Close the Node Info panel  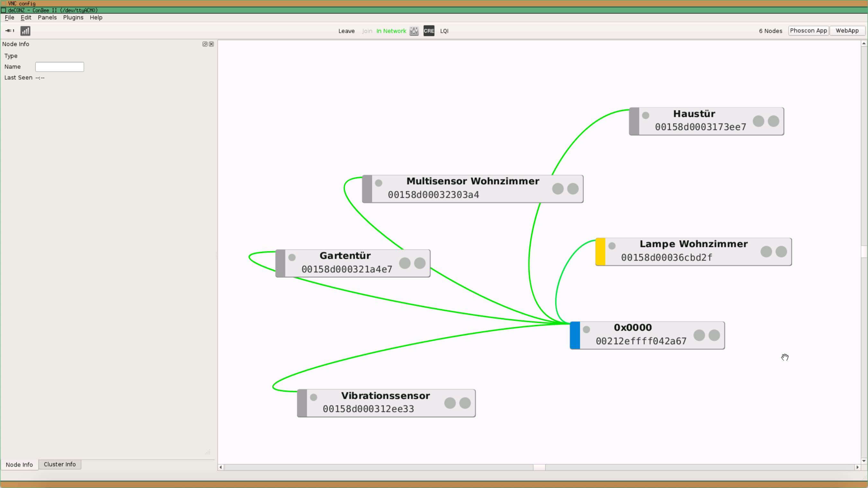pos(211,44)
